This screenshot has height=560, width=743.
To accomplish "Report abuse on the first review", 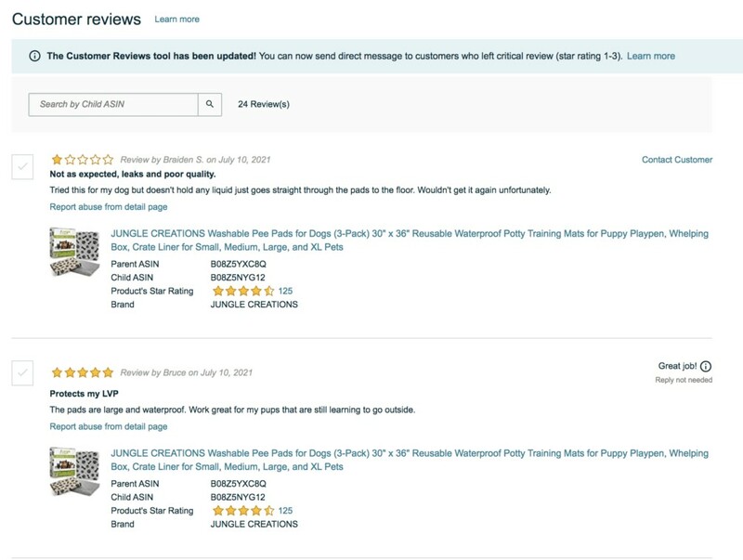I will click(109, 207).
